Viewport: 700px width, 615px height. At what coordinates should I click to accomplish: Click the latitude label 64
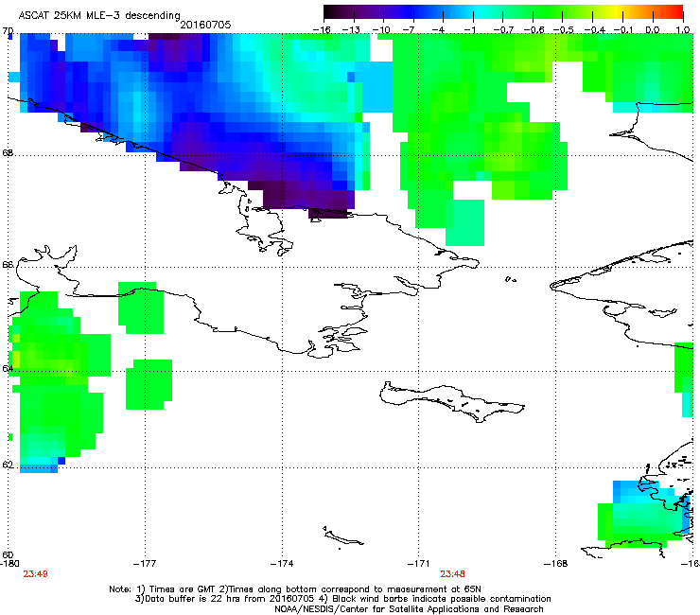8,368
